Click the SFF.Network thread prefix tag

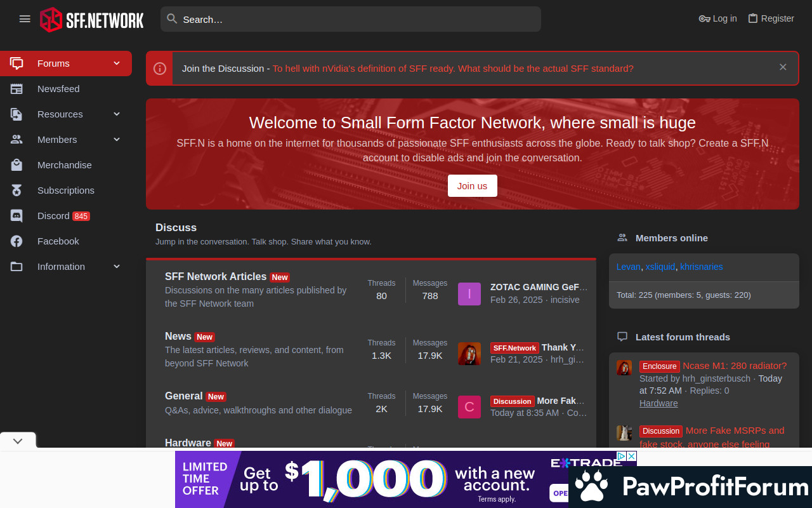(514, 348)
